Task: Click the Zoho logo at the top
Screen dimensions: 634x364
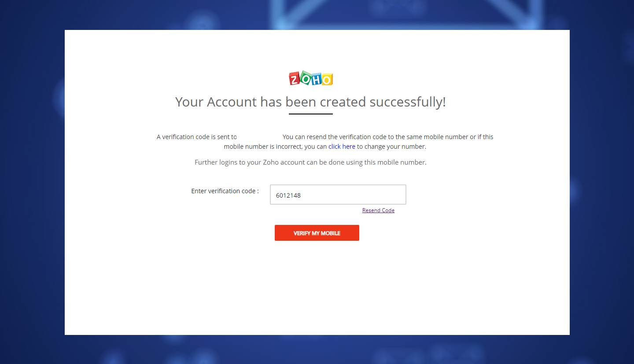Action: tap(311, 78)
